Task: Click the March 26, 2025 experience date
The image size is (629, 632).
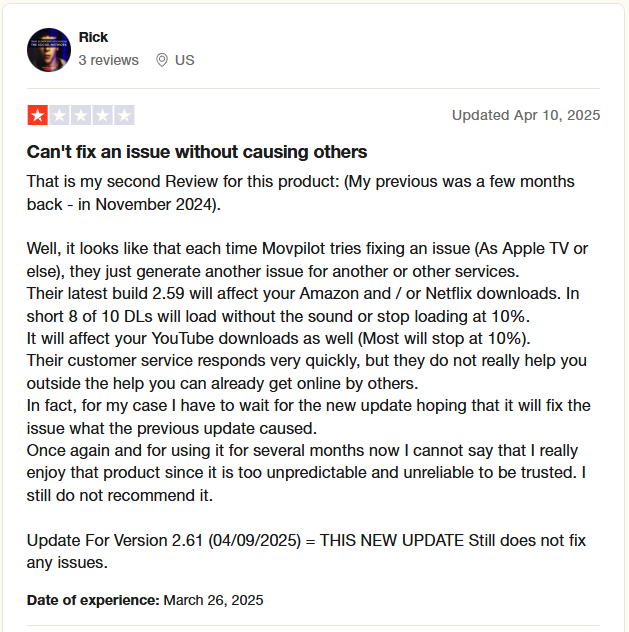Action: click(x=213, y=600)
